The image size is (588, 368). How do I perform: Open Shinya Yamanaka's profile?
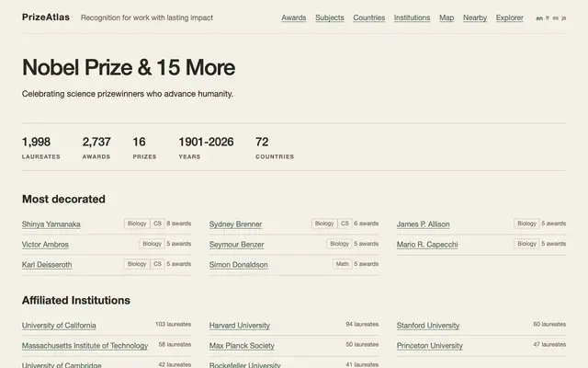point(51,224)
